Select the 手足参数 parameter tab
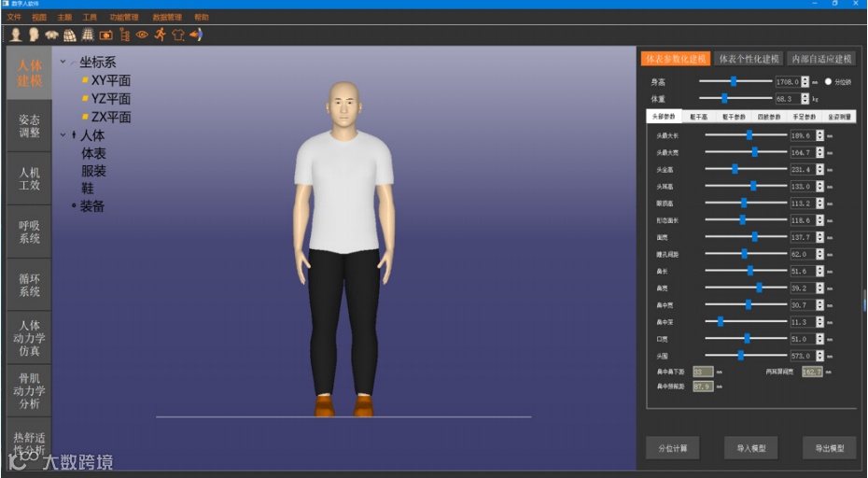This screenshot has height=478, width=868. [x=804, y=117]
